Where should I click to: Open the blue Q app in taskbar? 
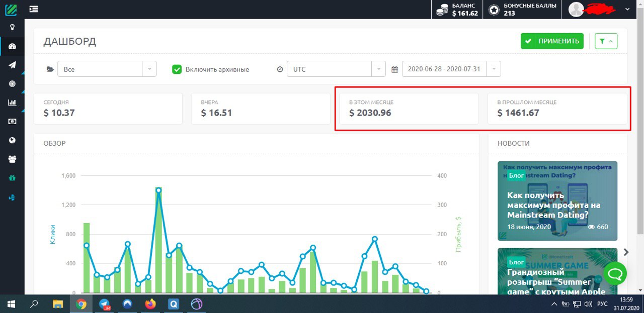coord(174,304)
